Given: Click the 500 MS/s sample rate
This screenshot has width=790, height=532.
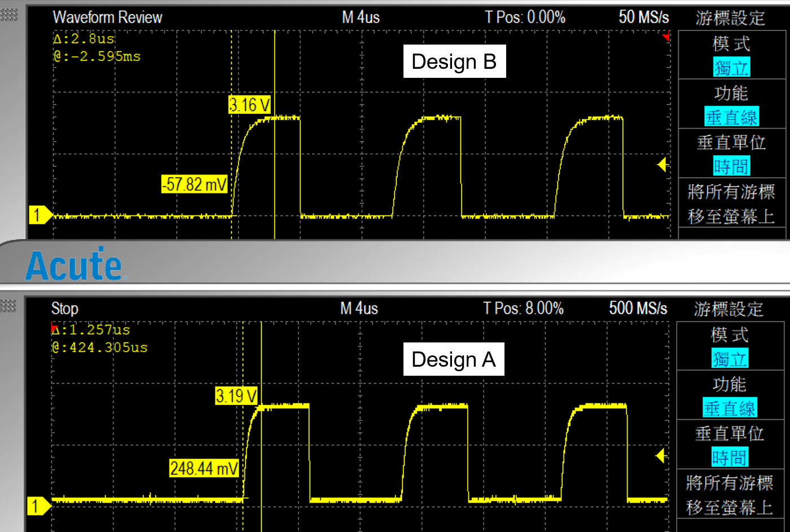Looking at the screenshot, I should tap(638, 308).
